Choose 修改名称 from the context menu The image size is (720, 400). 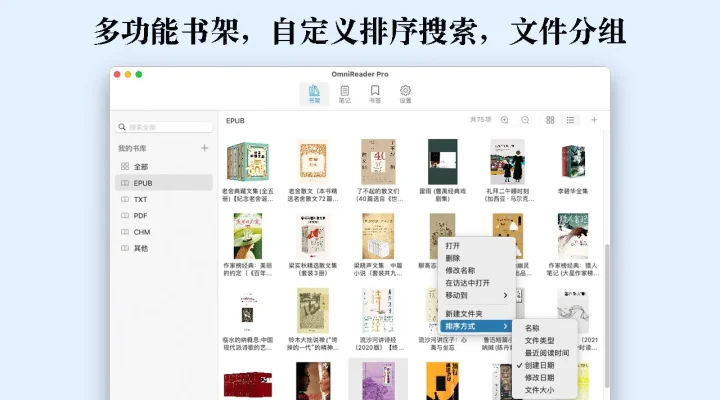pos(475,270)
